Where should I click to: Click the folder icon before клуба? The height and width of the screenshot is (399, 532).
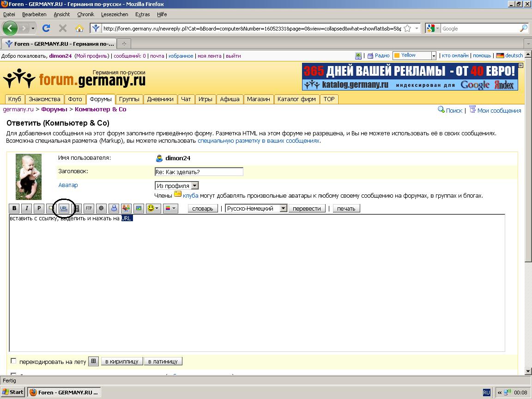tap(178, 194)
